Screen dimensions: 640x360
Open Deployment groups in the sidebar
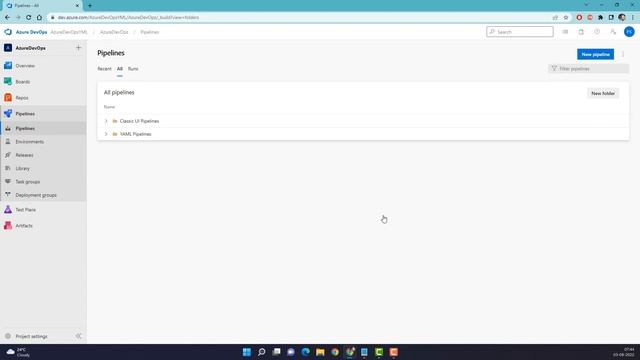click(36, 195)
